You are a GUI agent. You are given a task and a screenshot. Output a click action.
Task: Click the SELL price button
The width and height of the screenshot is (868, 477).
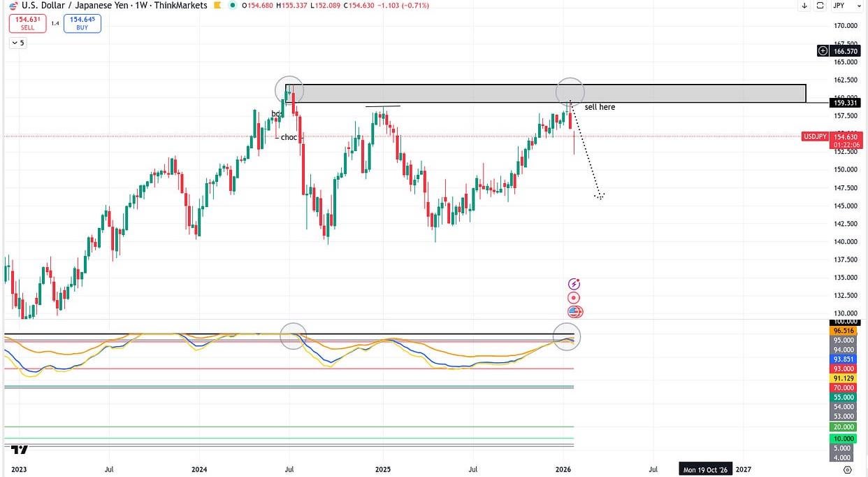(x=27, y=24)
